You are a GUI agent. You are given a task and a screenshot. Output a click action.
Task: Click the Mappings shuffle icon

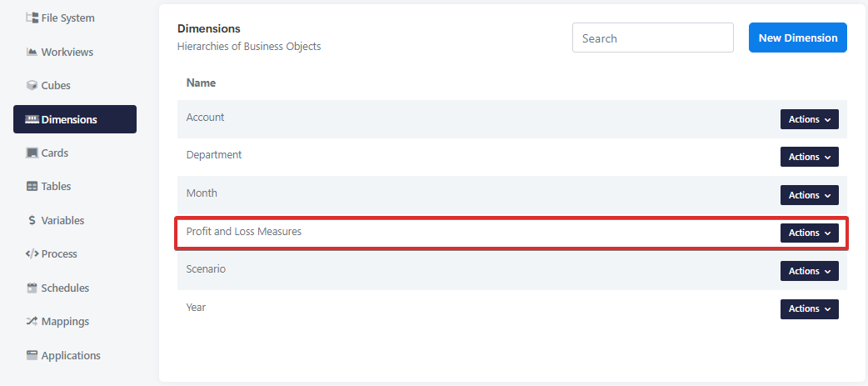pos(32,322)
